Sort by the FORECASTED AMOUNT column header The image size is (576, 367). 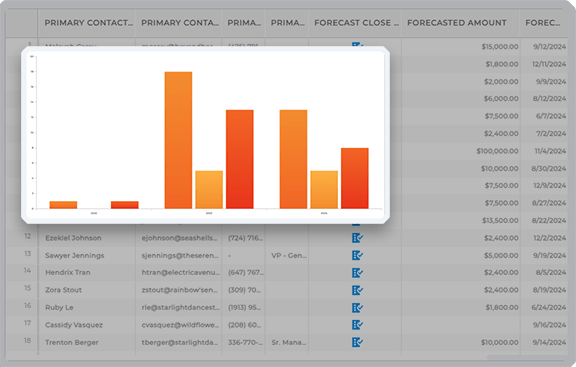tap(457, 23)
